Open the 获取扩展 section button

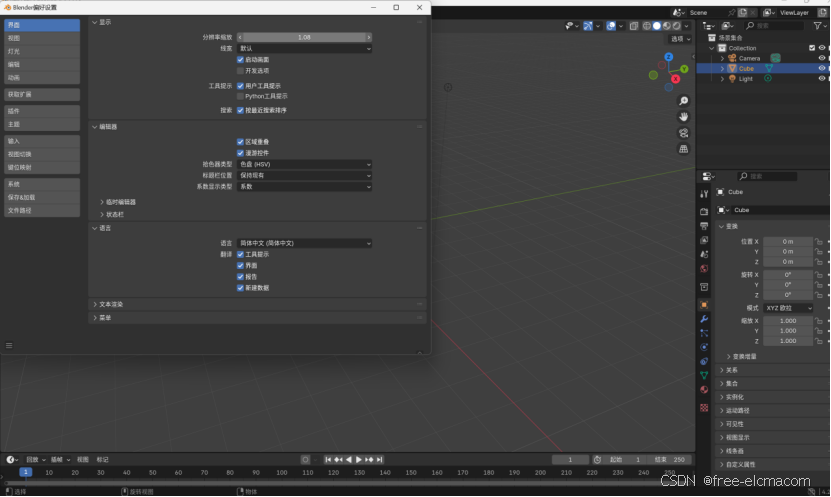coord(42,94)
